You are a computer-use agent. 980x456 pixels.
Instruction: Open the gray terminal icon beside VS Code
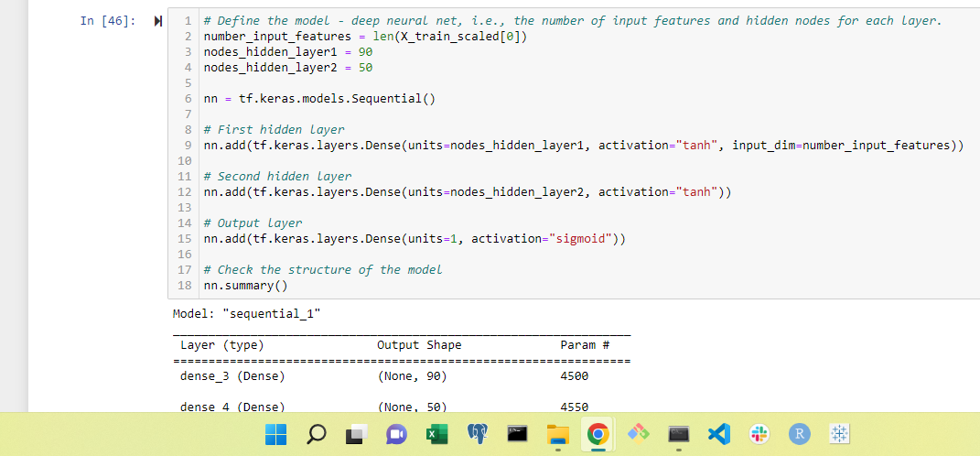(x=679, y=433)
